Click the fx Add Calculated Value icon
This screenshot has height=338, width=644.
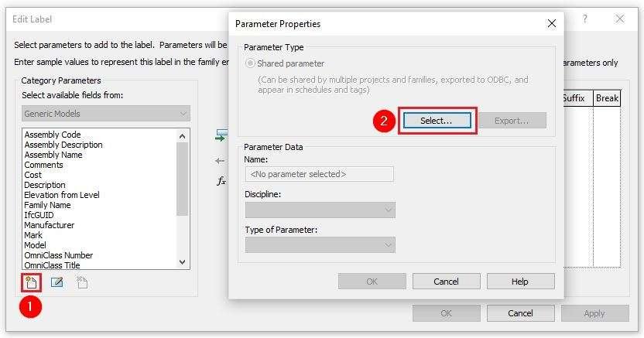(x=221, y=180)
